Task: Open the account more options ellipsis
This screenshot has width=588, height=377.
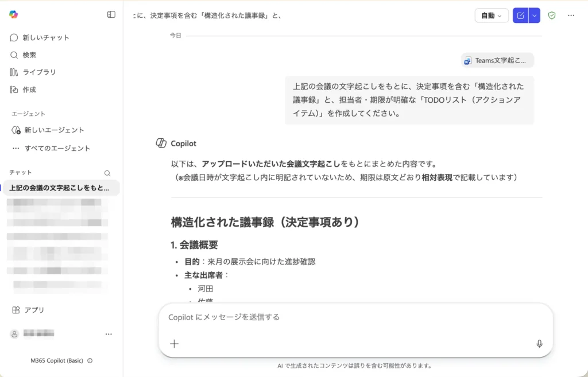Action: pyautogui.click(x=109, y=334)
